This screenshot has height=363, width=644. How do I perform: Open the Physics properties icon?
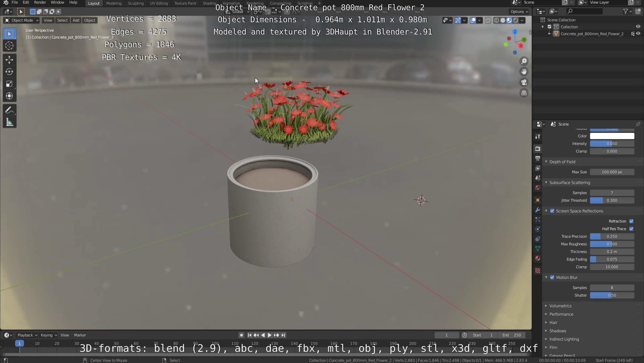pyautogui.click(x=538, y=229)
